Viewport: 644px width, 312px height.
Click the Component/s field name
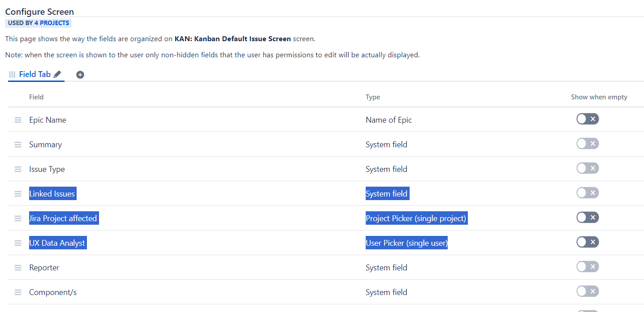[53, 292]
